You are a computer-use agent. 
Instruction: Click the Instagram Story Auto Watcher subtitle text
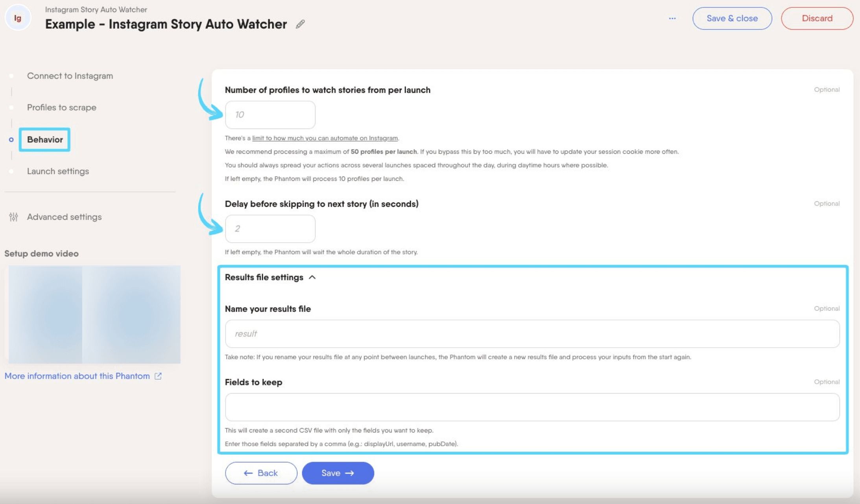tap(96, 9)
